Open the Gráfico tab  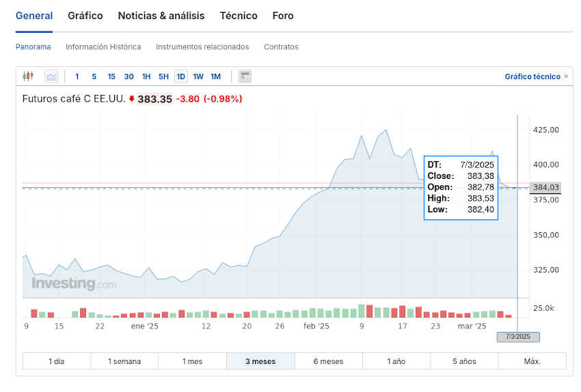pos(85,16)
